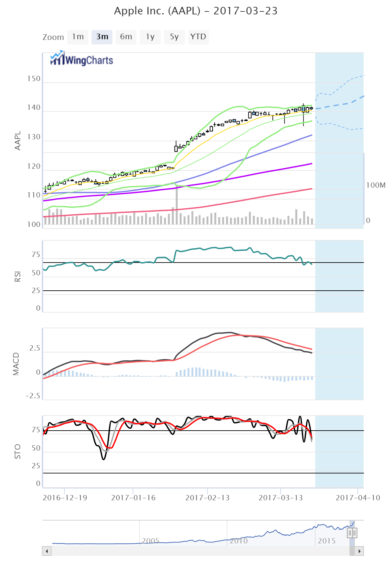The height and width of the screenshot is (565, 392).
Task: Click the navigator scrollbar thumb
Action: point(352,551)
